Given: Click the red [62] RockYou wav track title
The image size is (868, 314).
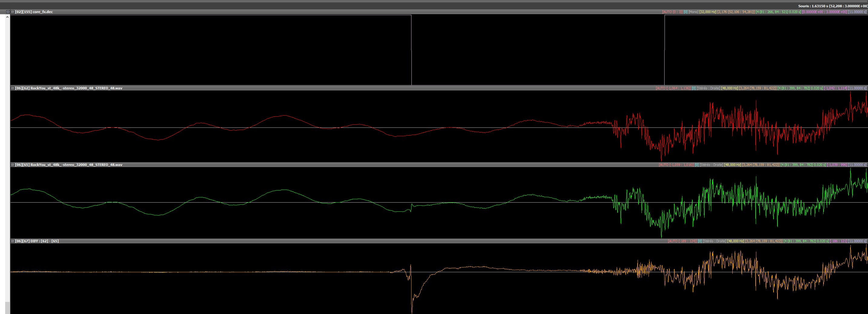Looking at the screenshot, I should coord(69,88).
